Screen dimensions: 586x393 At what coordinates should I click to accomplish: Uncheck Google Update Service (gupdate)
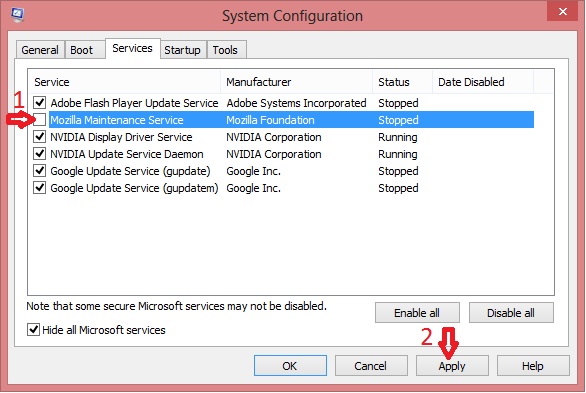pyautogui.click(x=40, y=171)
